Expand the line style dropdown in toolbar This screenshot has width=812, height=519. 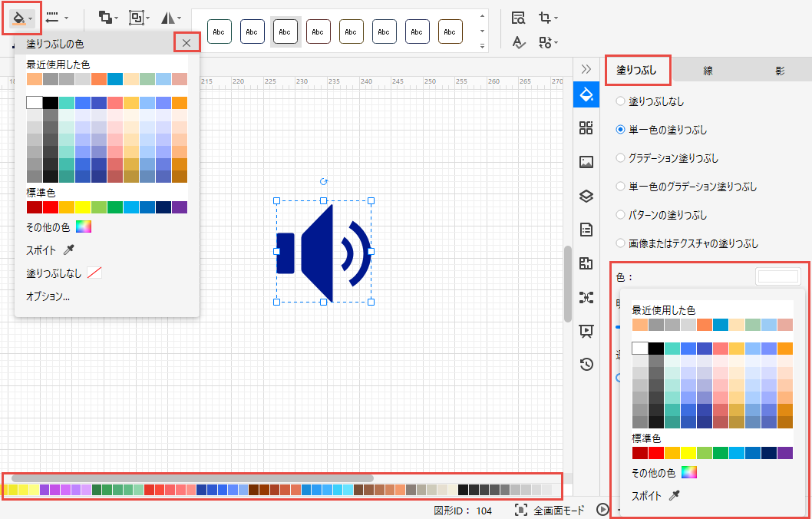(x=66, y=18)
